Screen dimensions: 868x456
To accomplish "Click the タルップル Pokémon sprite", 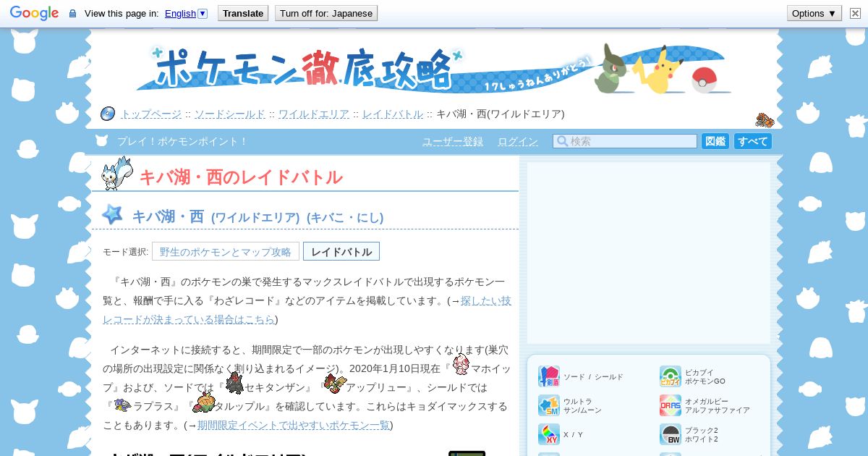I will coord(203,404).
